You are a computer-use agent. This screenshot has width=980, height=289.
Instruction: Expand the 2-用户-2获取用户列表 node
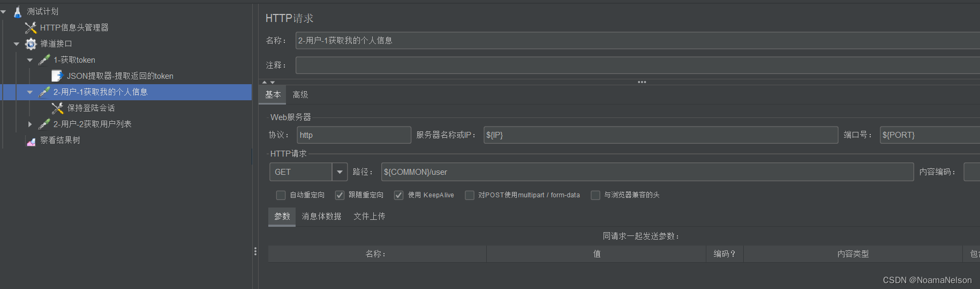(30, 124)
